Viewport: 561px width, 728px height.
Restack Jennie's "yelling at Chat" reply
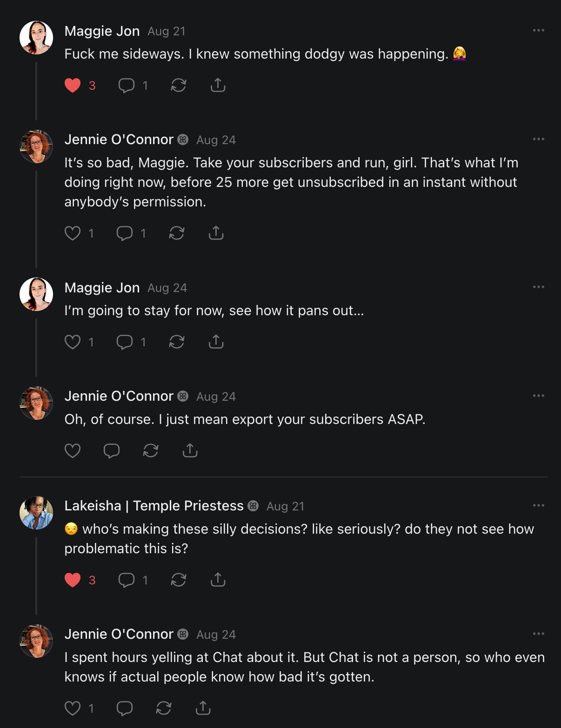(164, 708)
